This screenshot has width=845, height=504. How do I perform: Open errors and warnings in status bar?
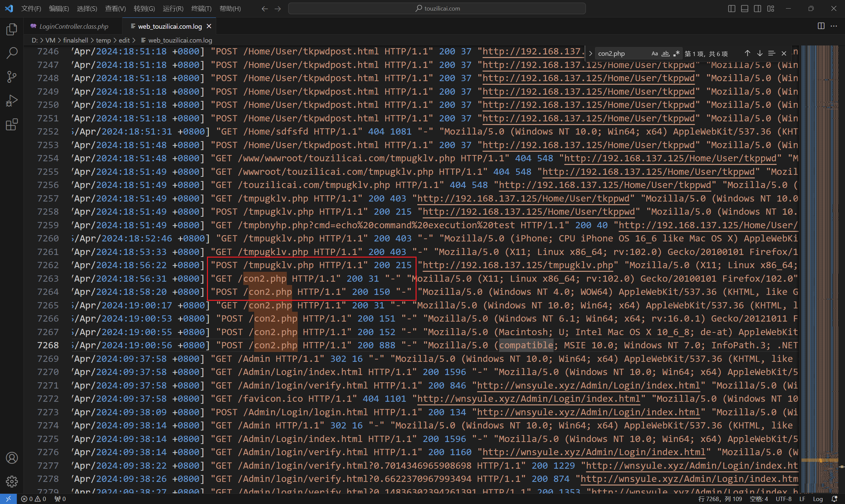[33, 499]
